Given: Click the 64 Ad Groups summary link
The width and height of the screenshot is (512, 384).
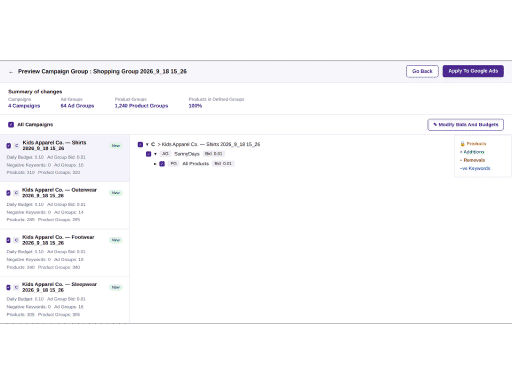Looking at the screenshot, I should (x=77, y=106).
